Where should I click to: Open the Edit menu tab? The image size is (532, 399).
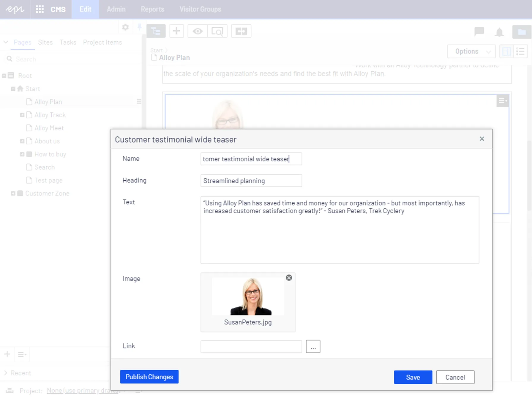[x=85, y=9]
